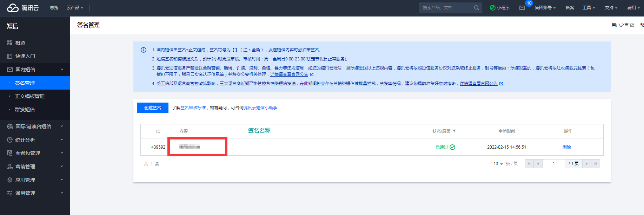Open the 腾讯云短信小助手 link
The width and height of the screenshot is (644, 215).
click(x=260, y=108)
